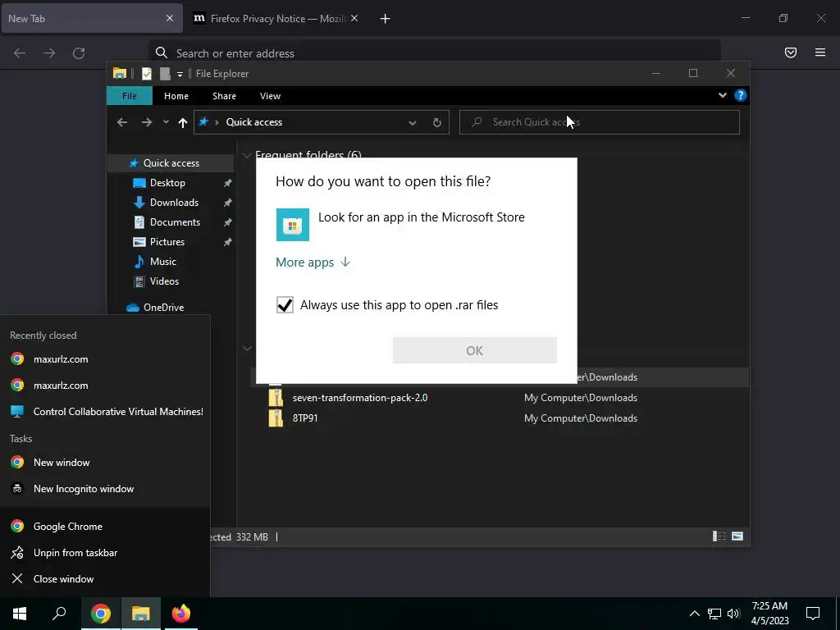
Task: Switch to the New Tab browser tab
Action: pos(92,18)
